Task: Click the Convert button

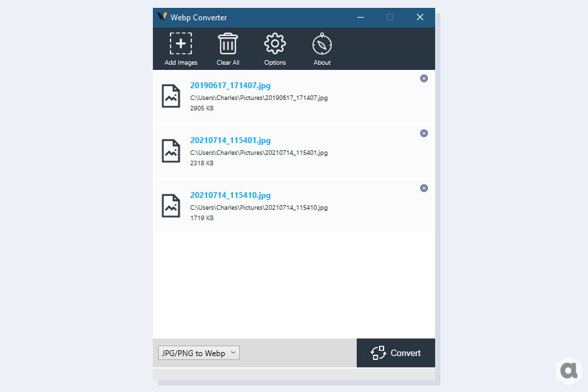Action: click(396, 353)
